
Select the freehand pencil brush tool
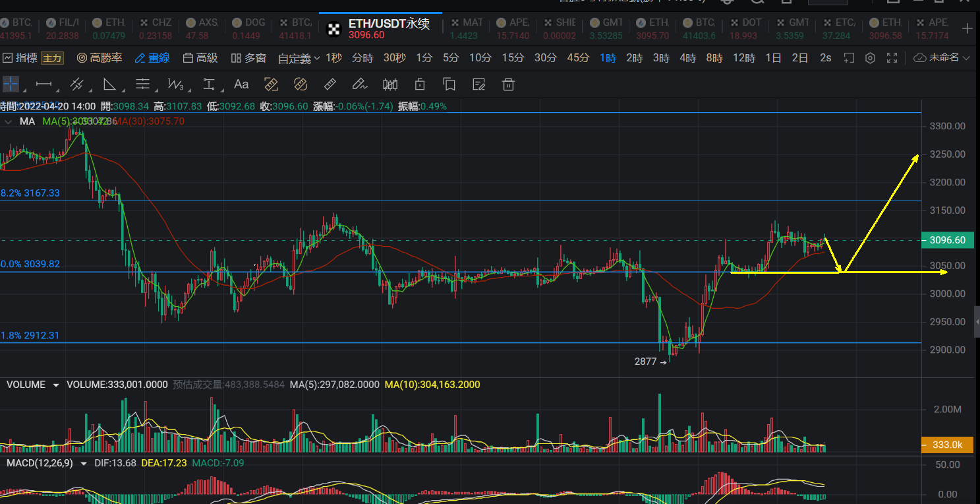coord(359,84)
